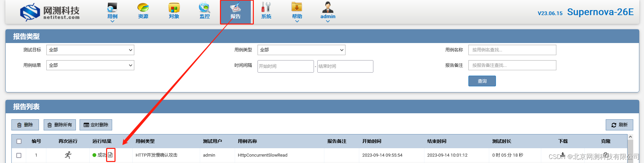The height and width of the screenshot is (163, 644).
Task: Expand the 用例类型 dropdown
Action: tap(301, 50)
